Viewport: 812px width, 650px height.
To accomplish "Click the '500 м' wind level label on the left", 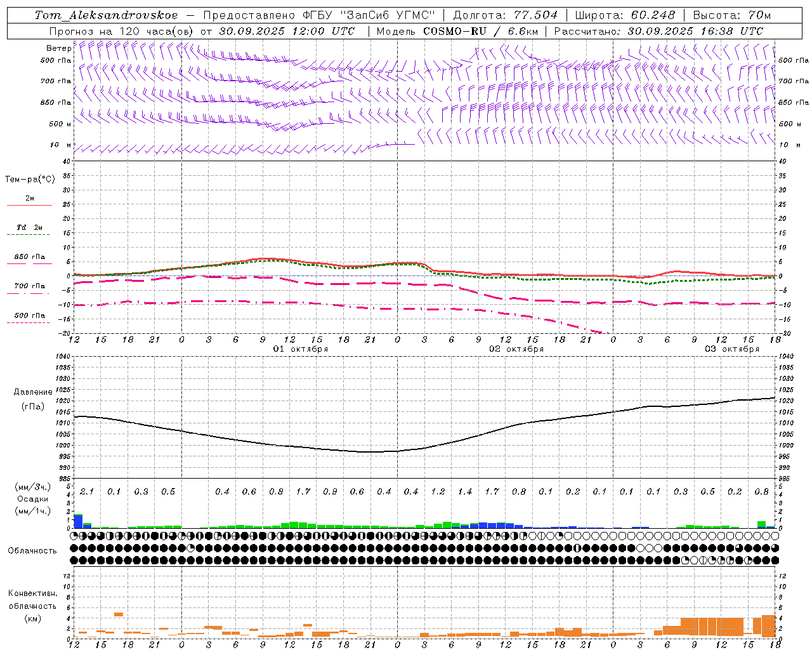I will point(60,124).
